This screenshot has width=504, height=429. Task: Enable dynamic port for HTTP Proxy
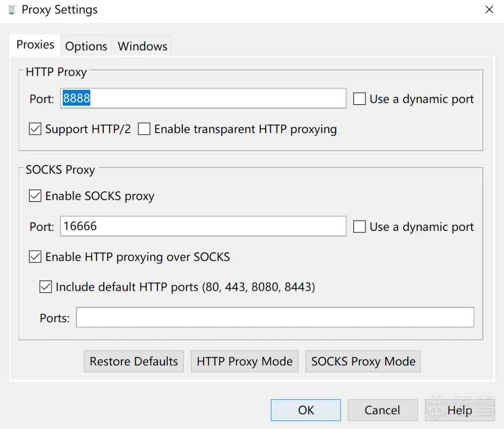(x=360, y=99)
